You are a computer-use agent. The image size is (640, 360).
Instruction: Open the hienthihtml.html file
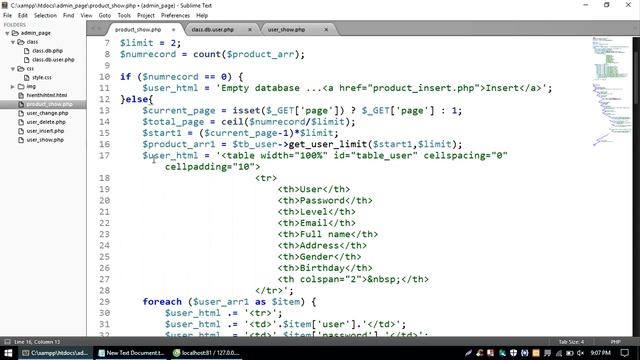click(x=47, y=95)
